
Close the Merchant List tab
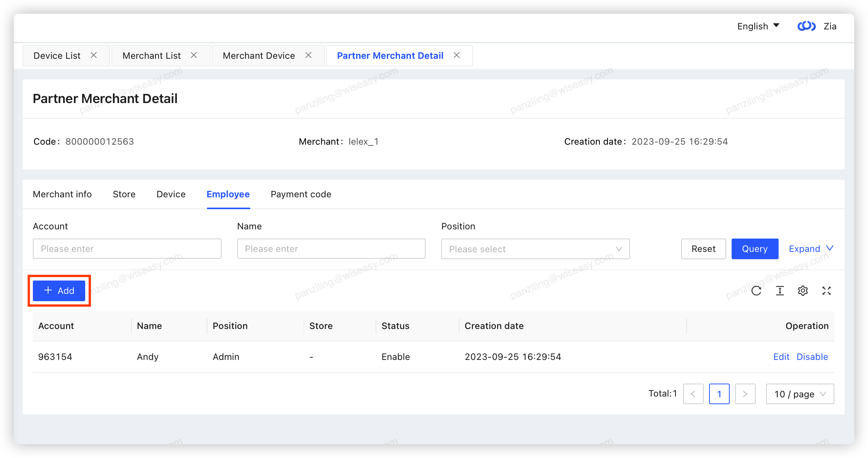click(194, 55)
